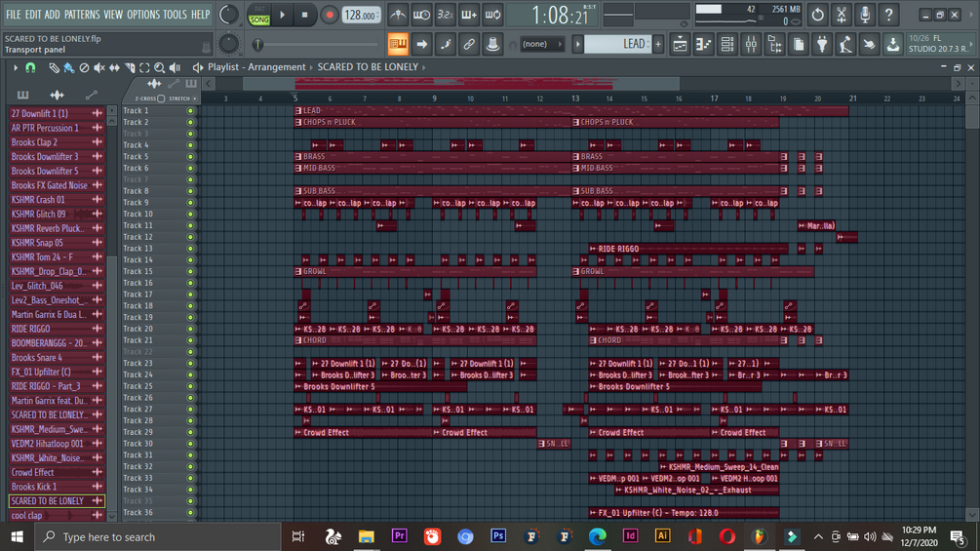Mute Track 21 using its green light
The width and height of the screenshot is (980, 551).
tap(190, 340)
